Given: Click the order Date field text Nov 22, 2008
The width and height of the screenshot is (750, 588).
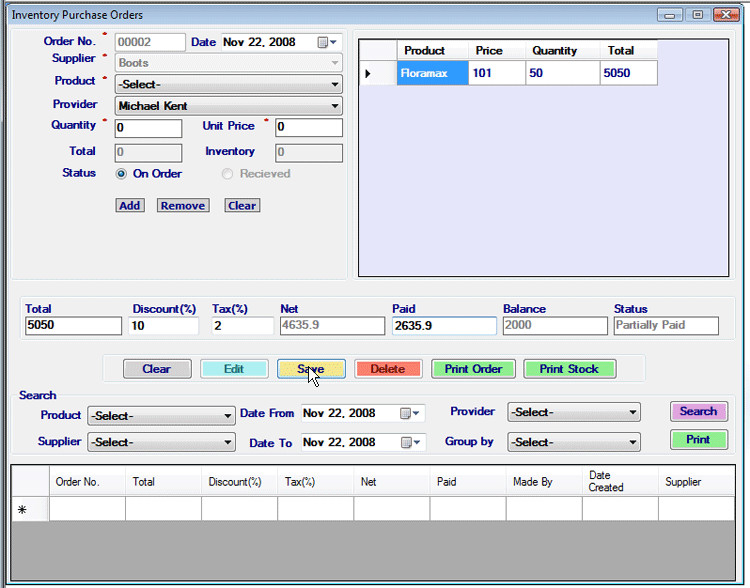Looking at the screenshot, I should coord(259,42).
